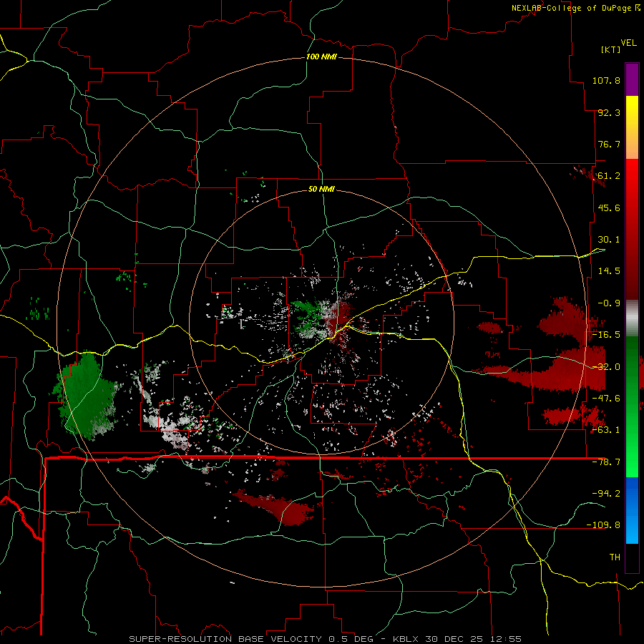Click the yellow-orange segment of velocity color bar
Image resolution: width=644 pixels, height=644 pixels.
click(632, 127)
